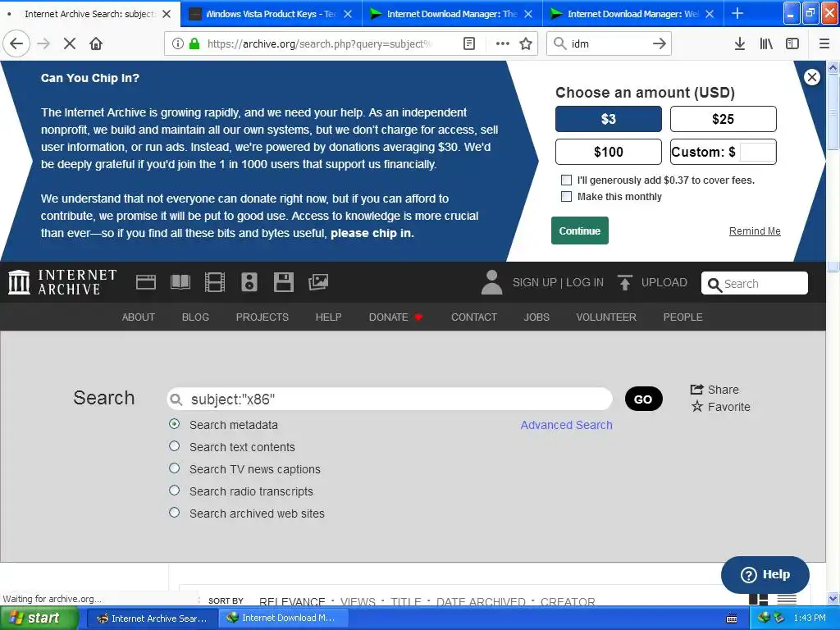The height and width of the screenshot is (630, 840).
Task: Choose the $100 donation amount
Action: (609, 152)
